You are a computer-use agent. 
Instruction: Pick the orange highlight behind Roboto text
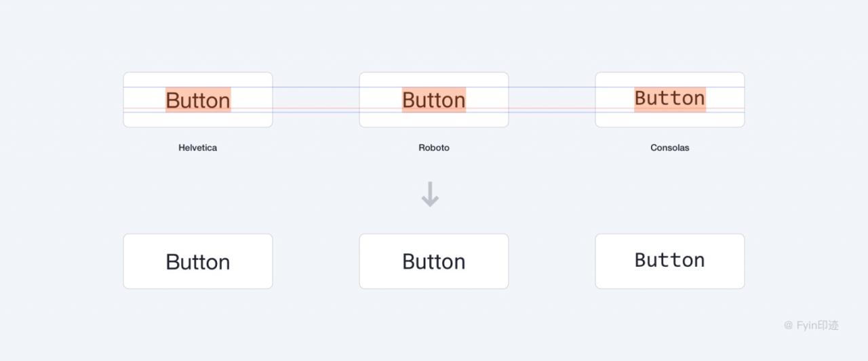coord(434,100)
